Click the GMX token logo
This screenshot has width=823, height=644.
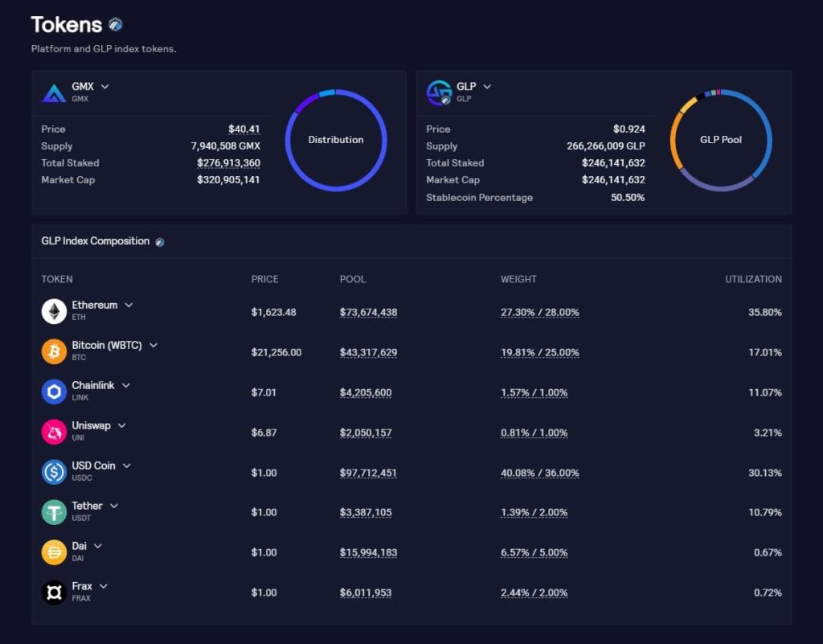point(54,92)
